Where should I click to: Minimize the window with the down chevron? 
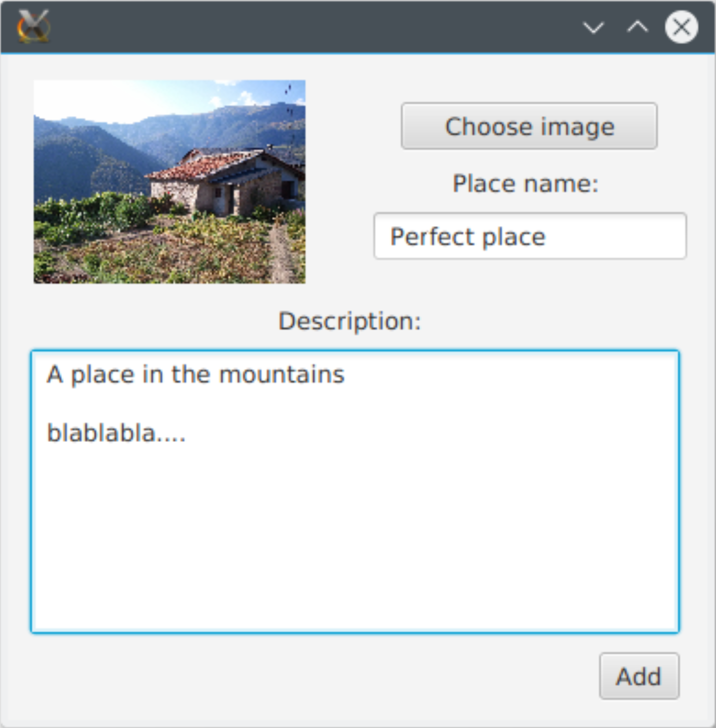[593, 27]
